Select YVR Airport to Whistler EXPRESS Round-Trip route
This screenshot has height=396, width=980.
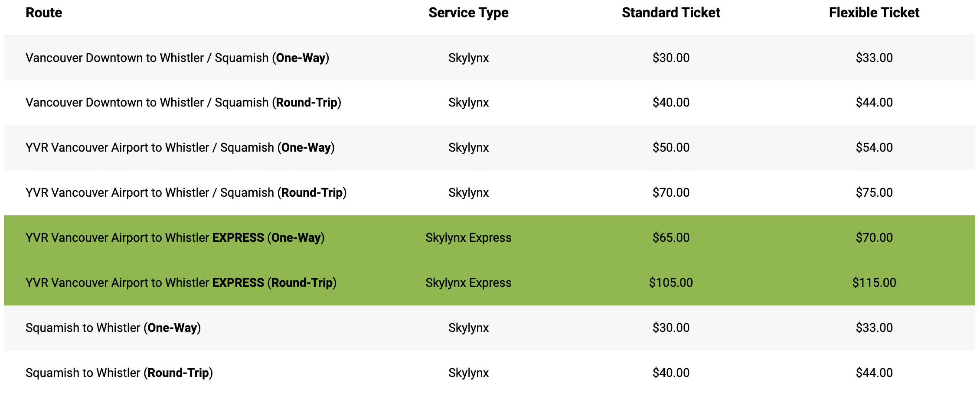pos(181,283)
